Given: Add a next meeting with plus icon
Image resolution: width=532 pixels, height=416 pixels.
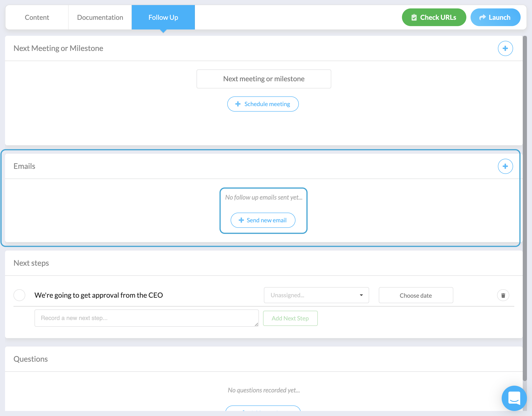Looking at the screenshot, I should coord(505,48).
